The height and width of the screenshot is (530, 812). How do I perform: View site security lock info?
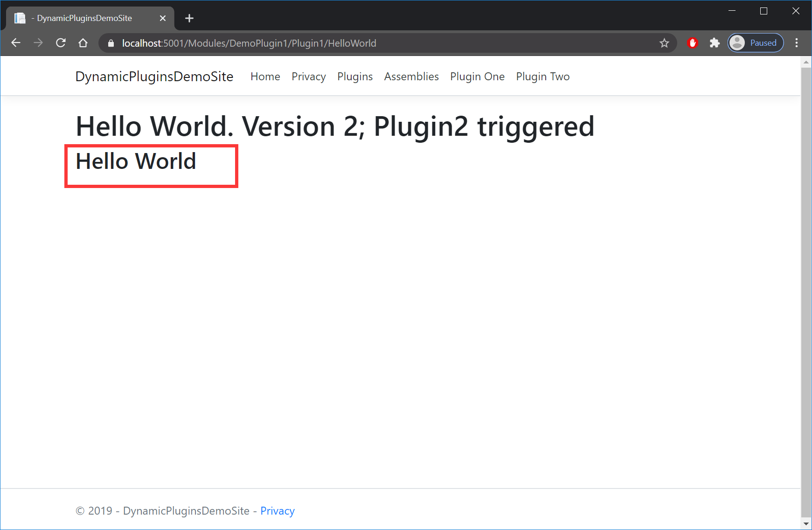point(111,43)
